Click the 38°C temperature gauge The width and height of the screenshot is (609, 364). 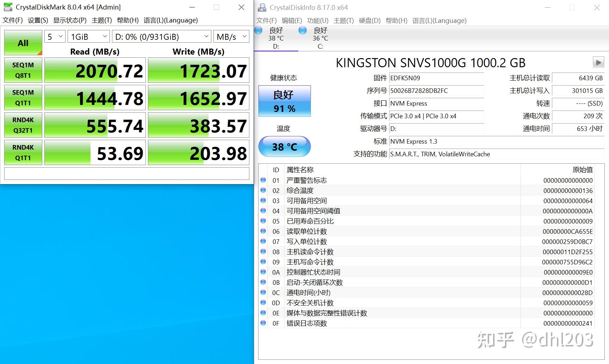(284, 146)
